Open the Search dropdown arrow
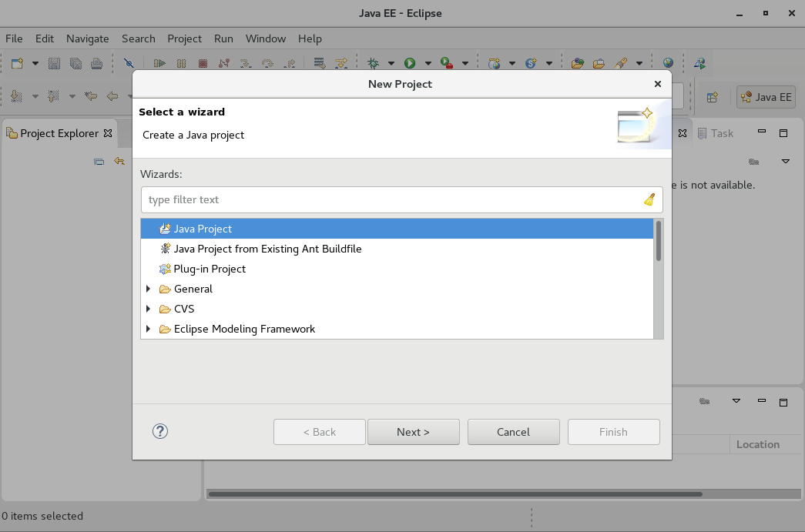805x532 pixels. (639, 64)
